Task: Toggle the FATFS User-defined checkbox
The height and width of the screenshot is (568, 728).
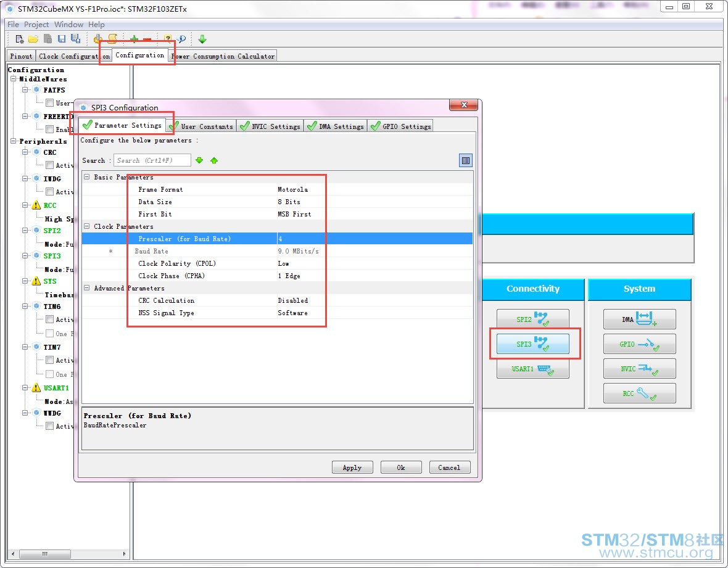Action: (50, 102)
